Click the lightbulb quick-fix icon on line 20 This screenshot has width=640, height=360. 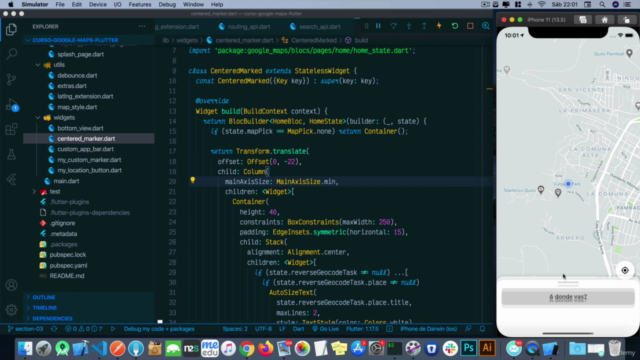coord(193,180)
